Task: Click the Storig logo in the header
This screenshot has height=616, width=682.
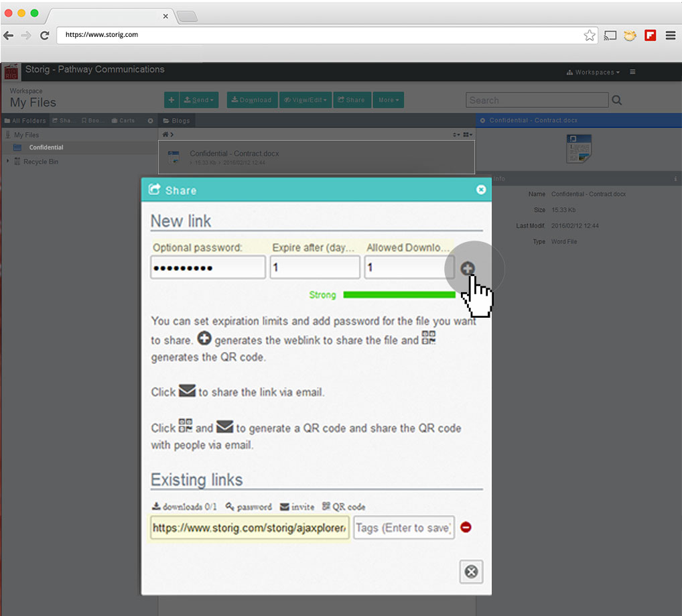Action: click(11, 72)
